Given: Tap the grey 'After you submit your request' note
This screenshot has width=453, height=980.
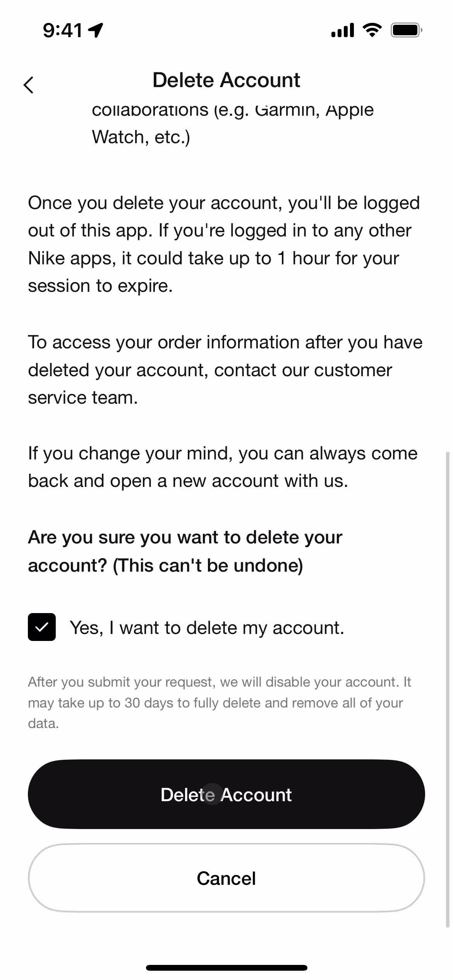Looking at the screenshot, I should (x=220, y=702).
